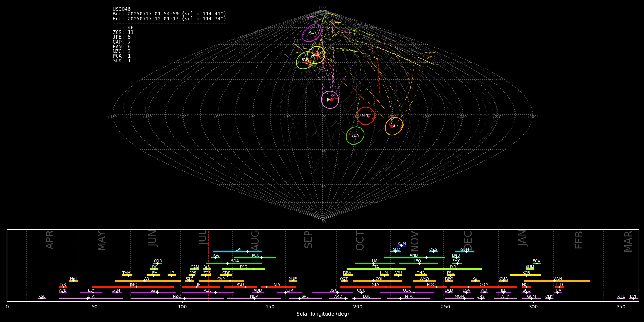The height and width of the screenshot is (322, 644).
Task: Click the red dashed current solar longitude line
Action: (208, 265)
